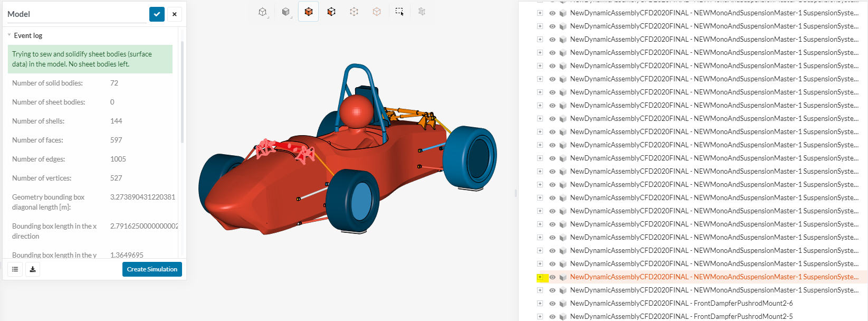Image resolution: width=868 pixels, height=321 pixels.
Task: Toggle visibility of the highlighted orange SuspensionSystem part
Action: pos(552,277)
